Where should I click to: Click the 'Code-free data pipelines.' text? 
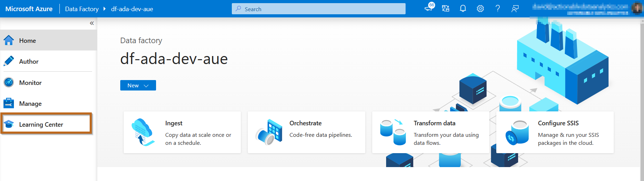(321, 135)
